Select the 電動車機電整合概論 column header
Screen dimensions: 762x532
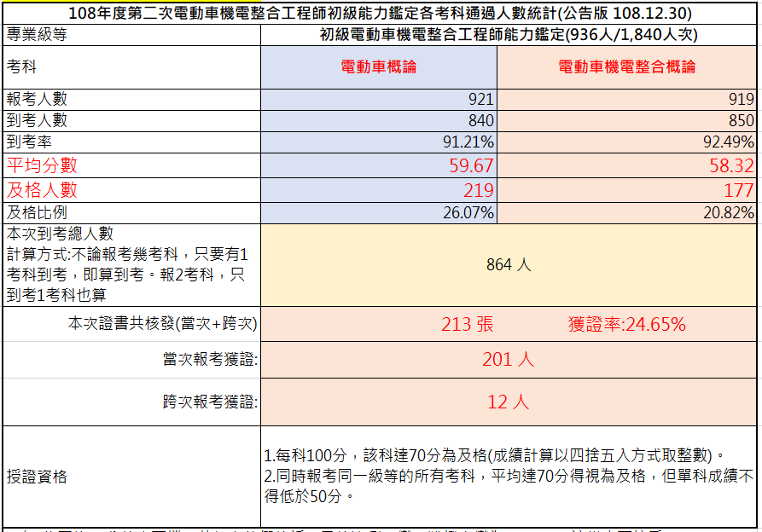(626, 68)
